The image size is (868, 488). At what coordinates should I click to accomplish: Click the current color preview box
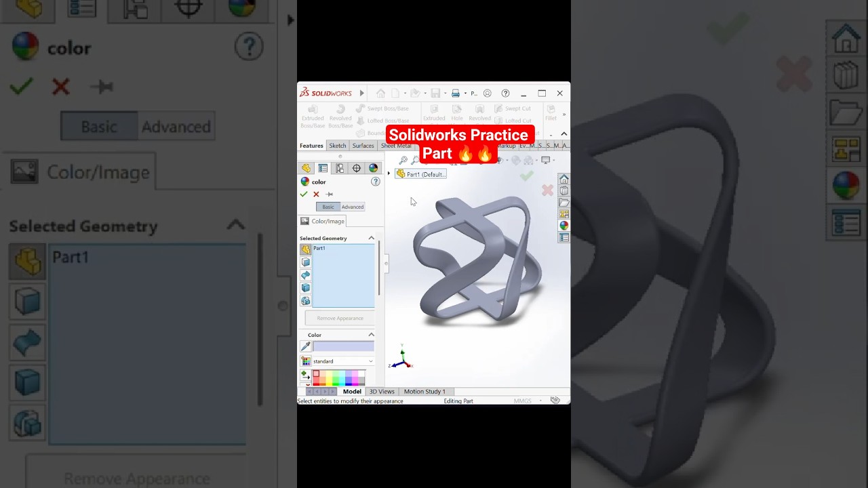(x=343, y=346)
